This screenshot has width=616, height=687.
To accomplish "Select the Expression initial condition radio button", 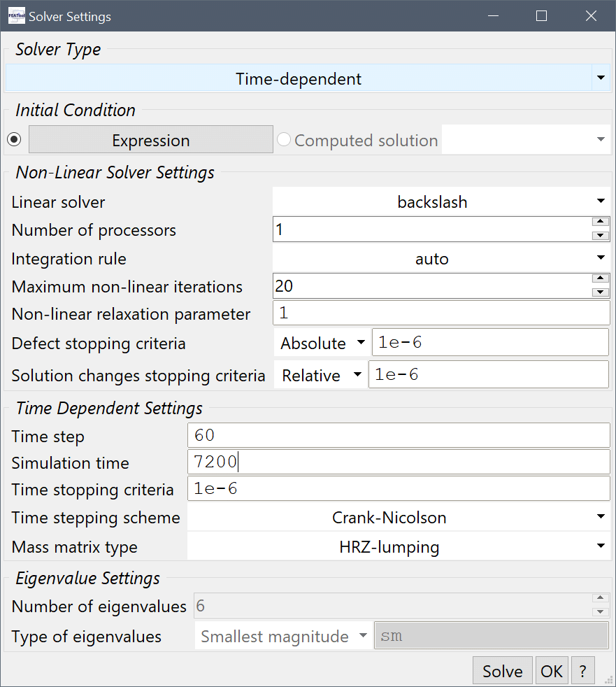I will tap(14, 140).
